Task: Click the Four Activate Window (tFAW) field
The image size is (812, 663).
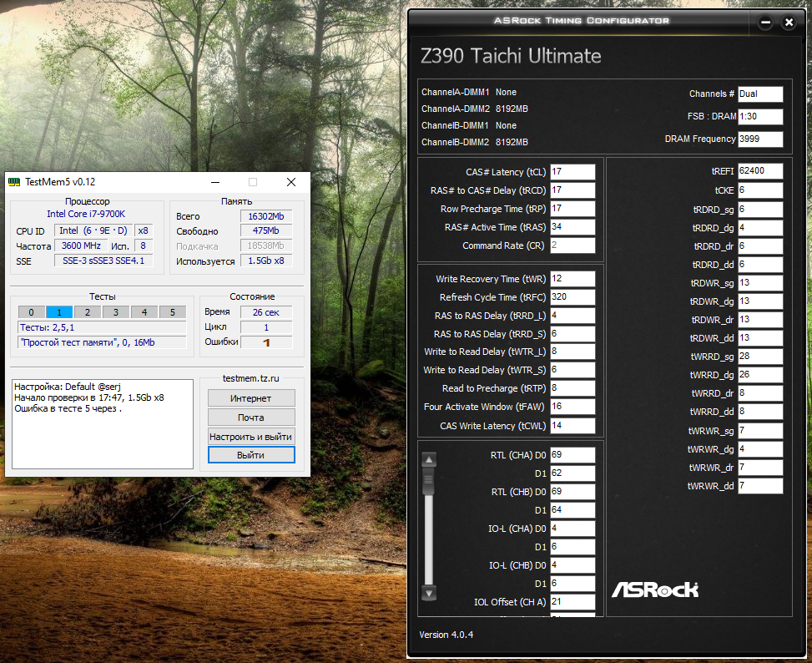Action: 572,407
